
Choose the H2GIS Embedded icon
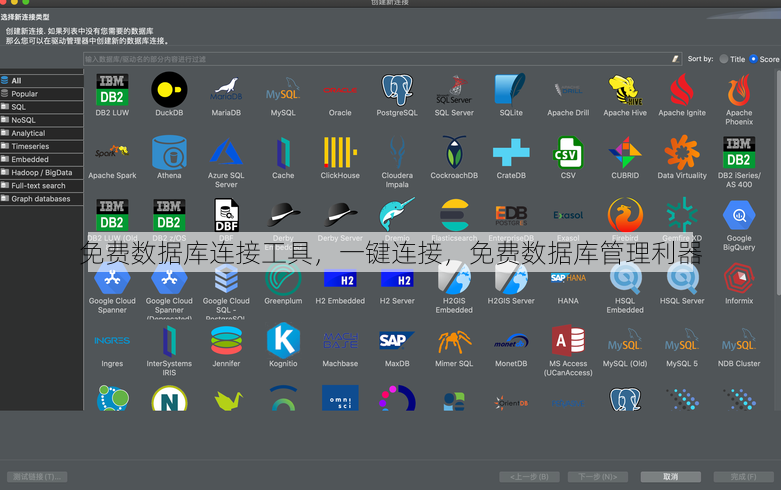click(x=454, y=278)
